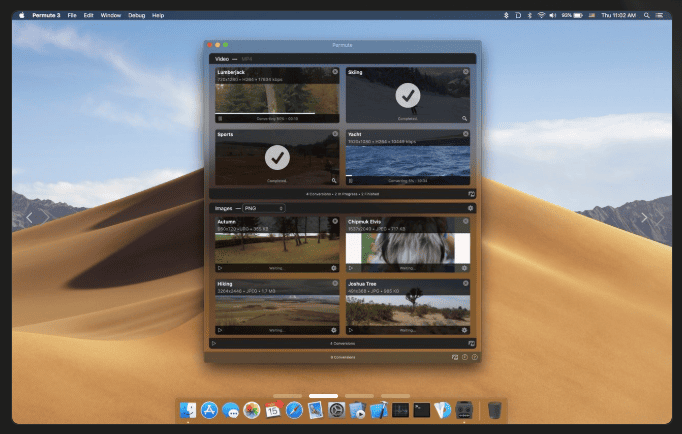Start converting the Hiking image
This screenshot has width=682, height=434.
coord(220,330)
